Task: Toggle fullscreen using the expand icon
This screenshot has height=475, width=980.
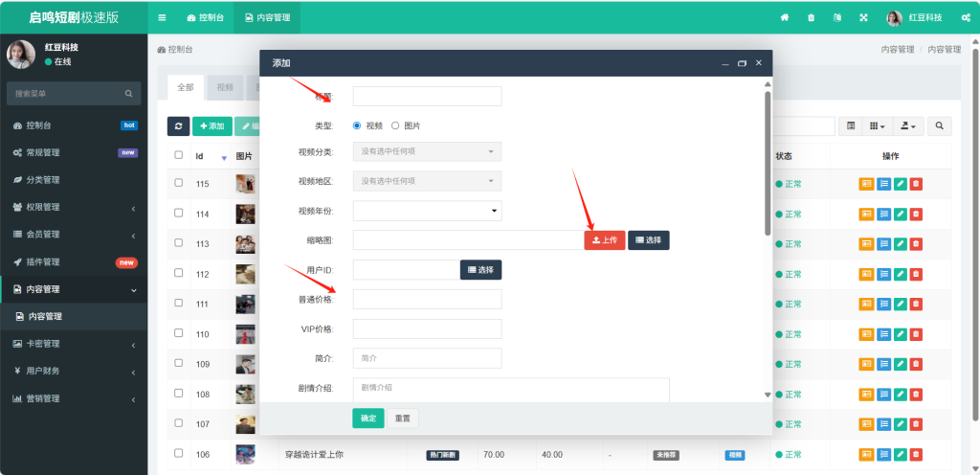Action: coord(863,18)
